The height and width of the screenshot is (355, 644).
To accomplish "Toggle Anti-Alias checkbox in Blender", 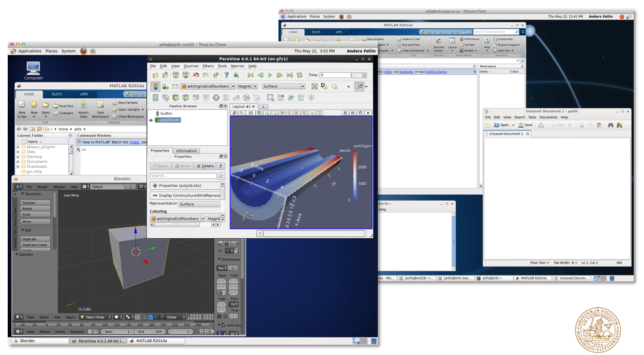I will pyautogui.click(x=224, y=325).
